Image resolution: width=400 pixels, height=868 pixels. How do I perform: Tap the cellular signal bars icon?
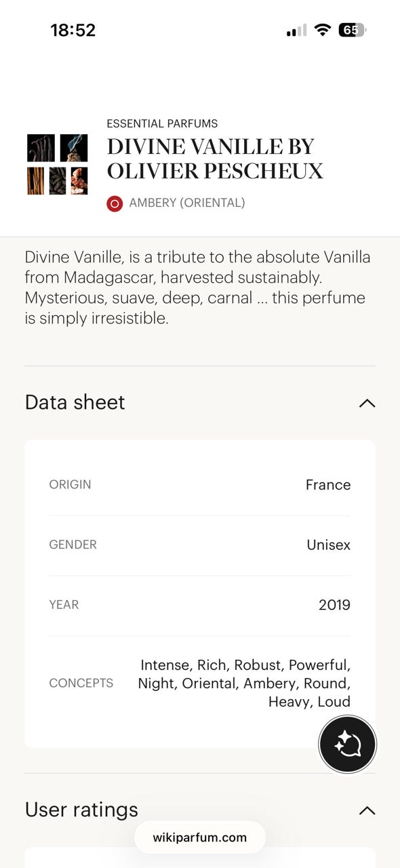tap(296, 31)
